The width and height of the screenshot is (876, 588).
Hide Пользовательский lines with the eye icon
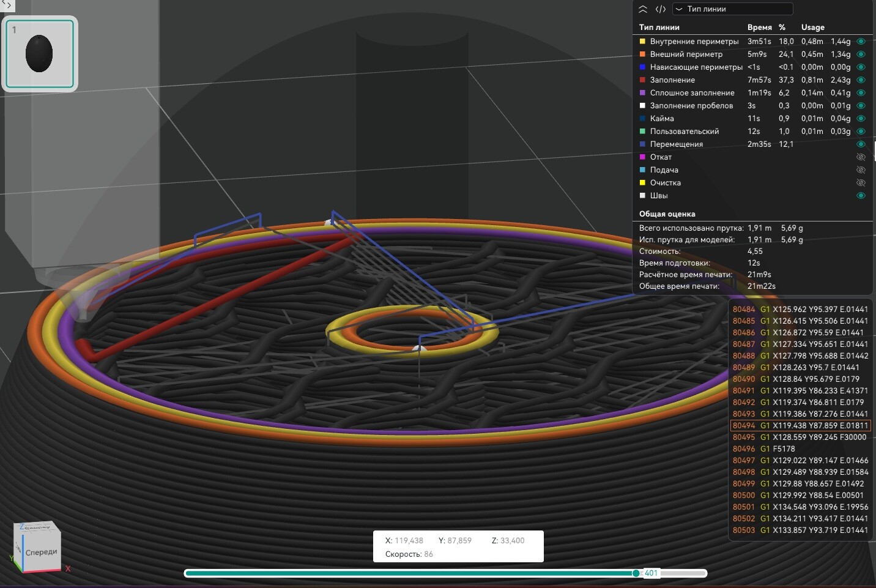pyautogui.click(x=861, y=132)
